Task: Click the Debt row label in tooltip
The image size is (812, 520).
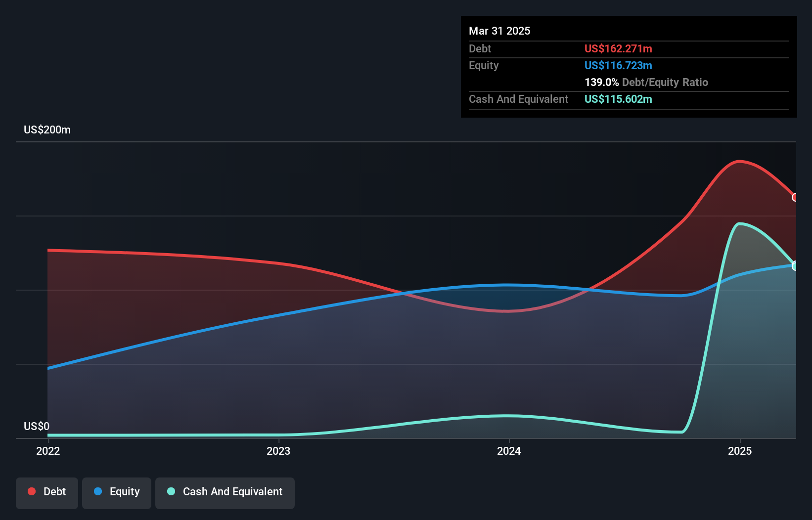Action: pos(480,48)
